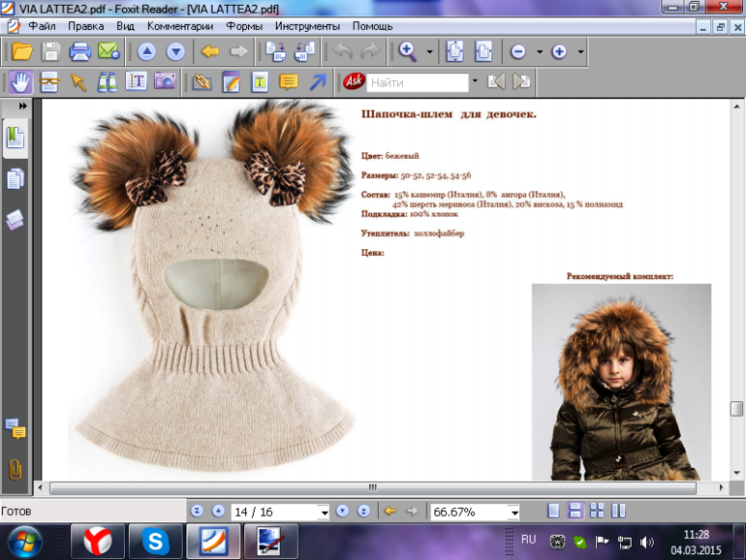Open the pages thumbnail panel
The width and height of the screenshot is (746, 560).
pyautogui.click(x=16, y=178)
